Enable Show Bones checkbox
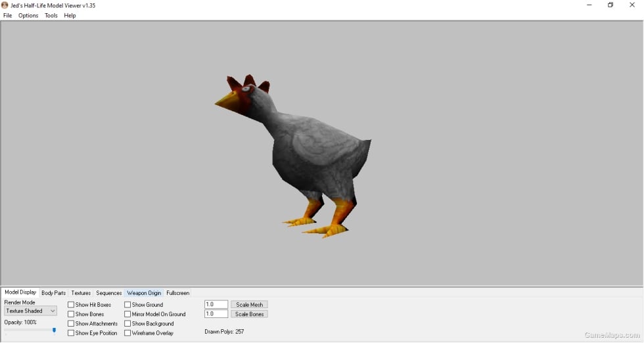The image size is (644, 343). click(x=71, y=314)
